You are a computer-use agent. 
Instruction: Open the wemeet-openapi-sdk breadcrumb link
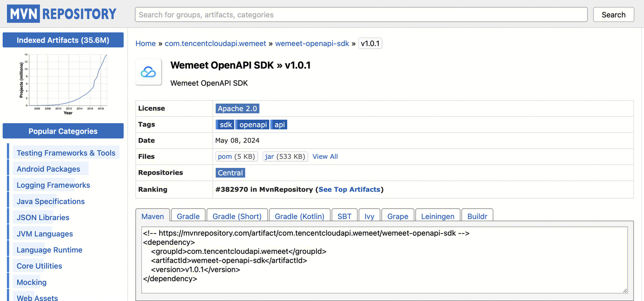pyautogui.click(x=312, y=43)
